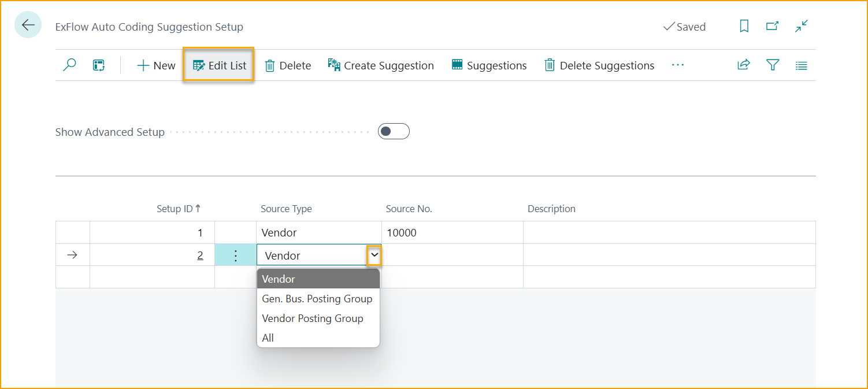Choose Vendor Posting Group from list
This screenshot has width=868, height=389.
coord(313,318)
